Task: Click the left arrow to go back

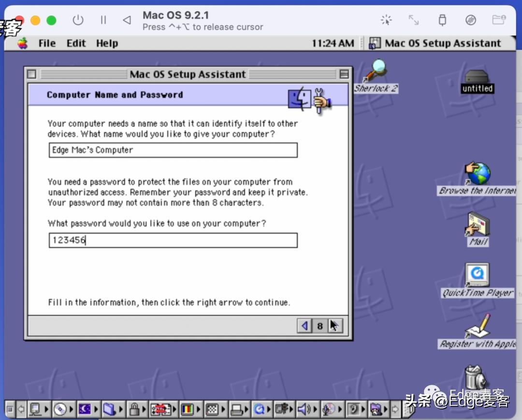Action: 304,326
